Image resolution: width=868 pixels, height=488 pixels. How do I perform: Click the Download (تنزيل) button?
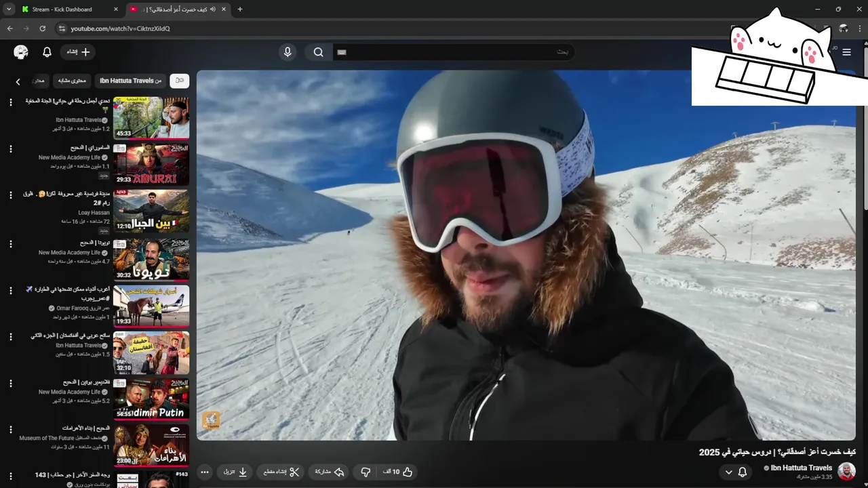point(236,472)
